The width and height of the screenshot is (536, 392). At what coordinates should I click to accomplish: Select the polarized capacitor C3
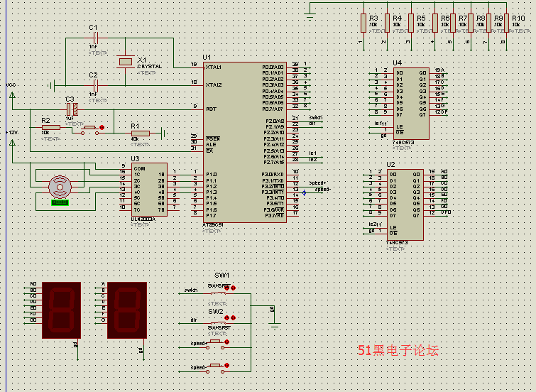click(72, 109)
